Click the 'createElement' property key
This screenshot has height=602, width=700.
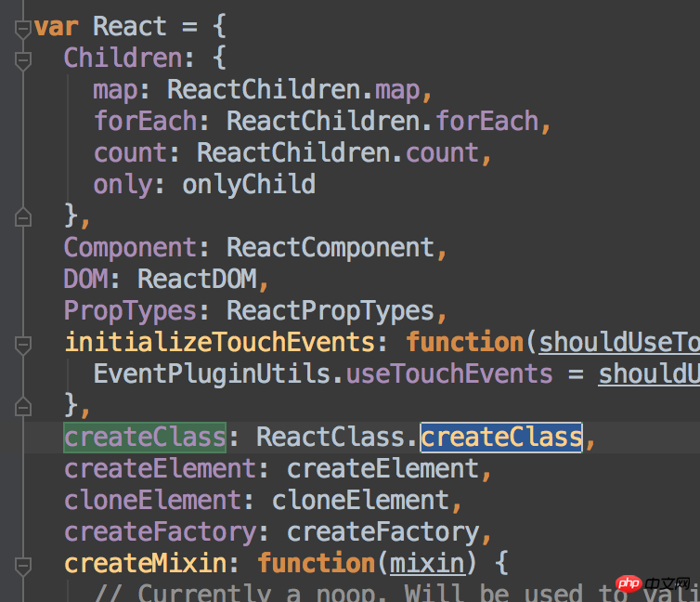(160, 469)
